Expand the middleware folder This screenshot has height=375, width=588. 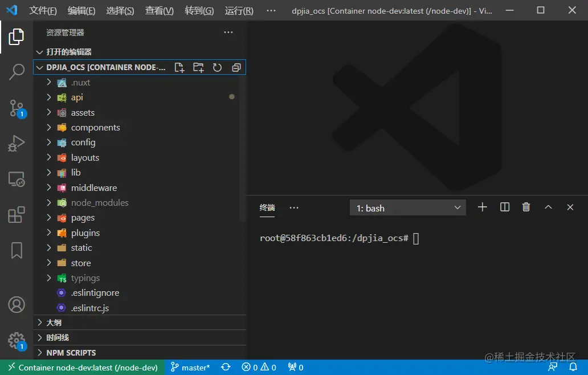(x=140, y=187)
